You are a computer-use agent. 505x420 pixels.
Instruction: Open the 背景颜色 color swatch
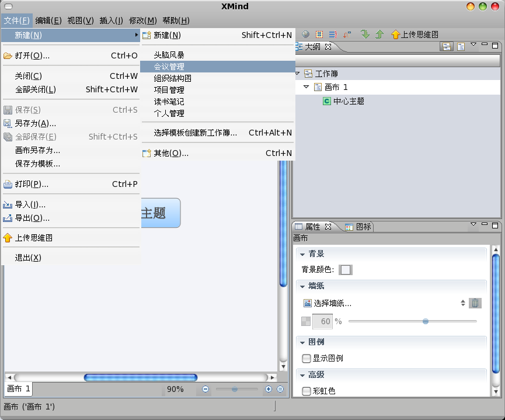[x=346, y=270]
